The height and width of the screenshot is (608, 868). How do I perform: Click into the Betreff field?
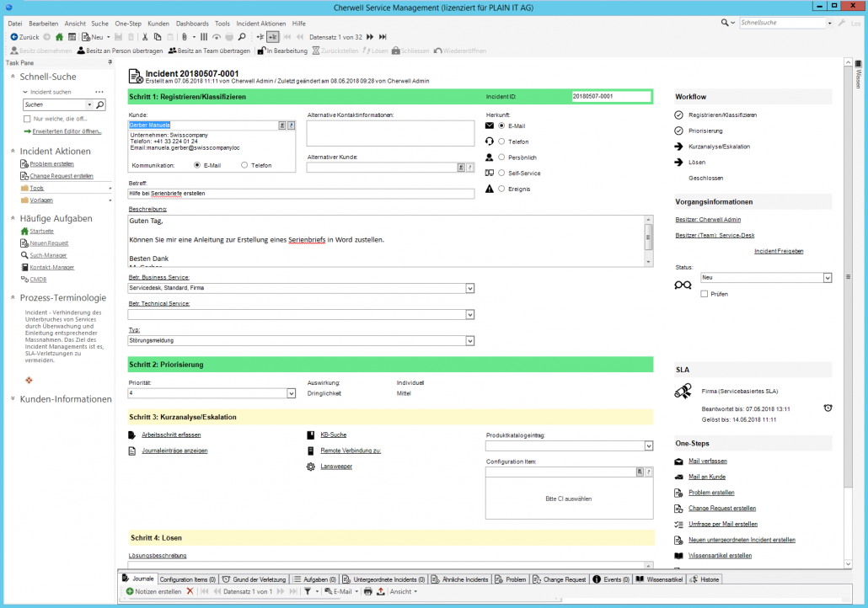click(x=301, y=194)
